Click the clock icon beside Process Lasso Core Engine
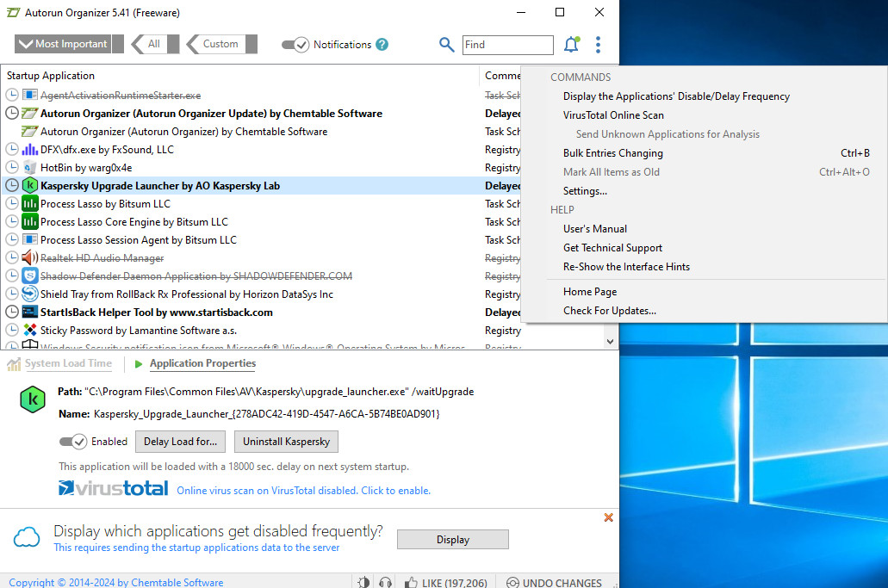This screenshot has width=888, height=588. pyautogui.click(x=12, y=221)
